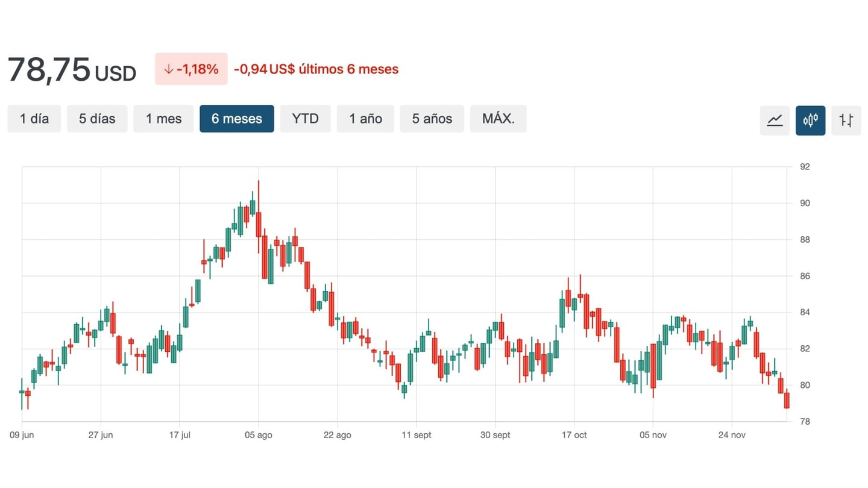Switch to line chart view
868x488 pixels.
775,120
